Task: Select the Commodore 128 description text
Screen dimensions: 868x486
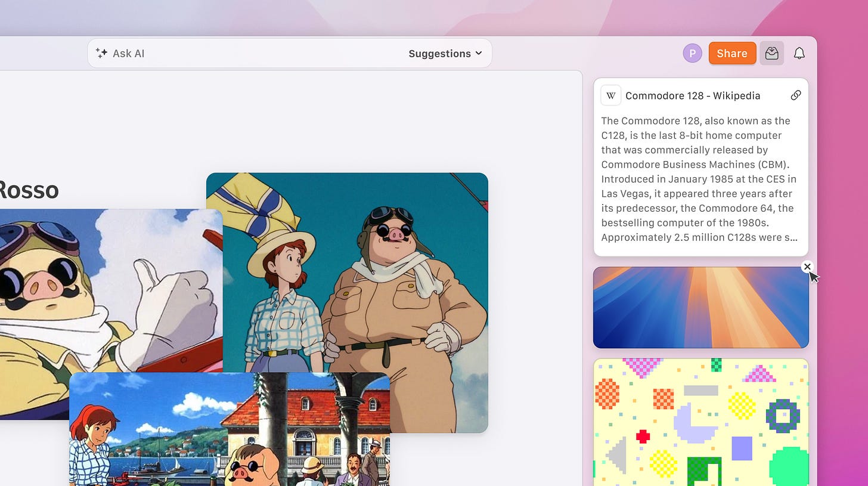Action: pos(700,179)
